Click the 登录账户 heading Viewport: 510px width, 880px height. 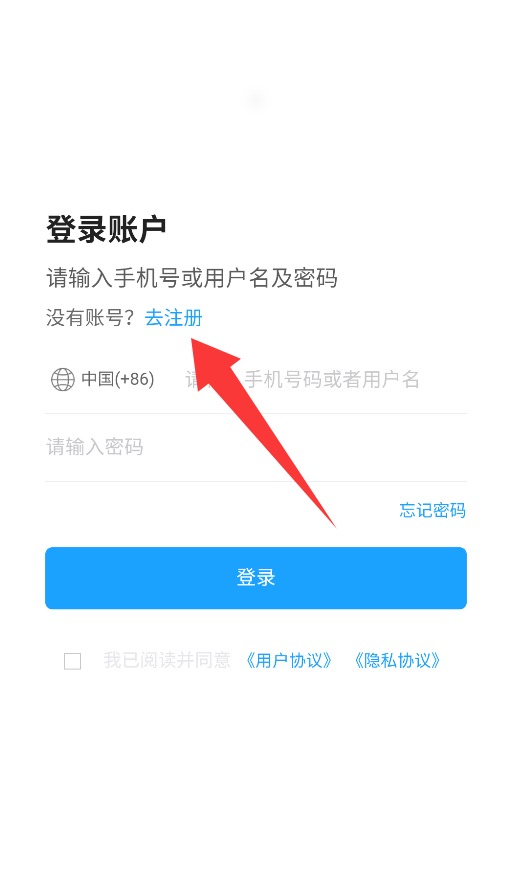tap(106, 229)
